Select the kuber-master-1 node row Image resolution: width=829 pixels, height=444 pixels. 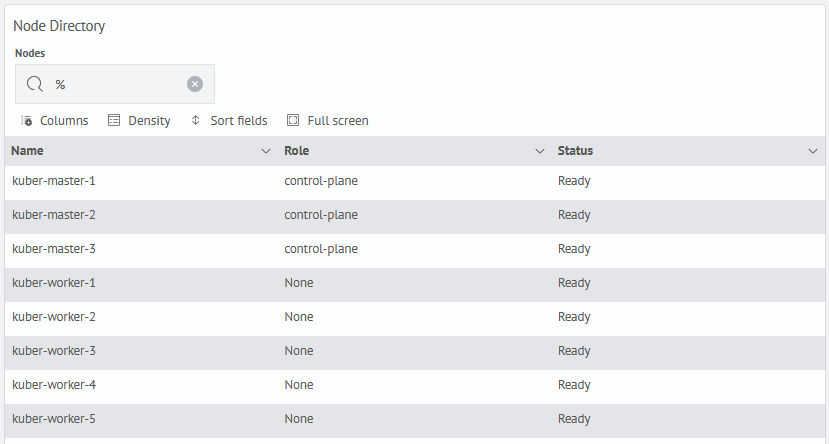coord(53,181)
